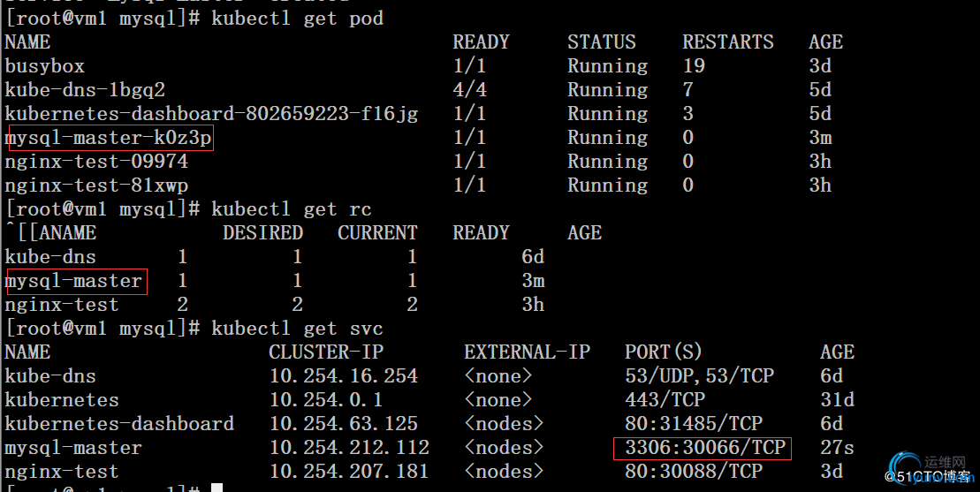This screenshot has width=980, height=492.
Task: Select cluster IP '10.254.16.254'
Action: [344, 376]
